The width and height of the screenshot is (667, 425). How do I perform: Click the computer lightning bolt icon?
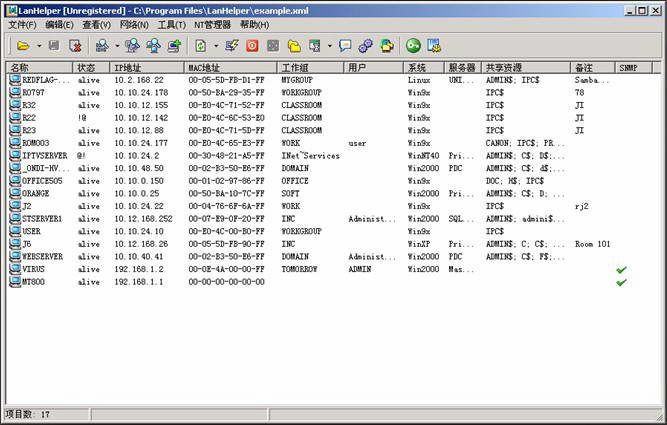(232, 46)
